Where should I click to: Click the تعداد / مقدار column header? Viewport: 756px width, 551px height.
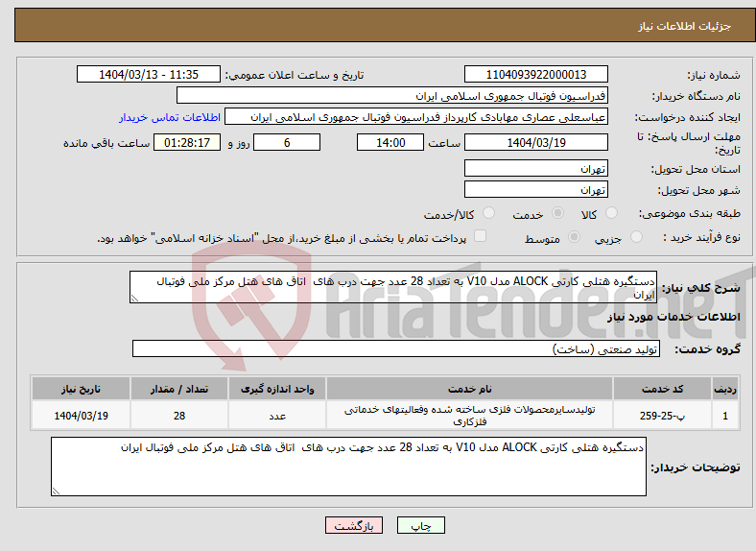(179, 389)
